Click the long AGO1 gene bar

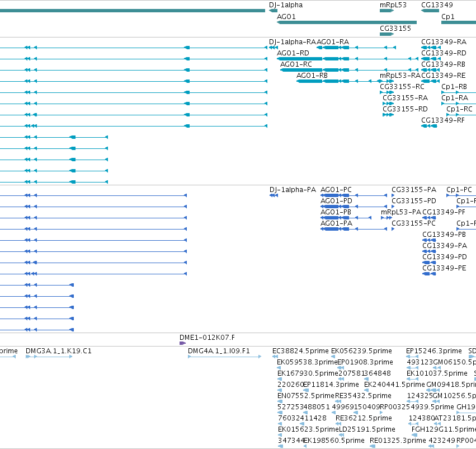pos(347,22)
